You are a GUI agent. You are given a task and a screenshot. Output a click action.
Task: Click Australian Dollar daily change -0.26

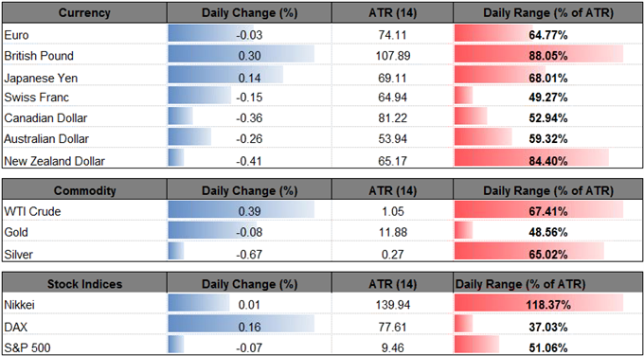pos(249,139)
